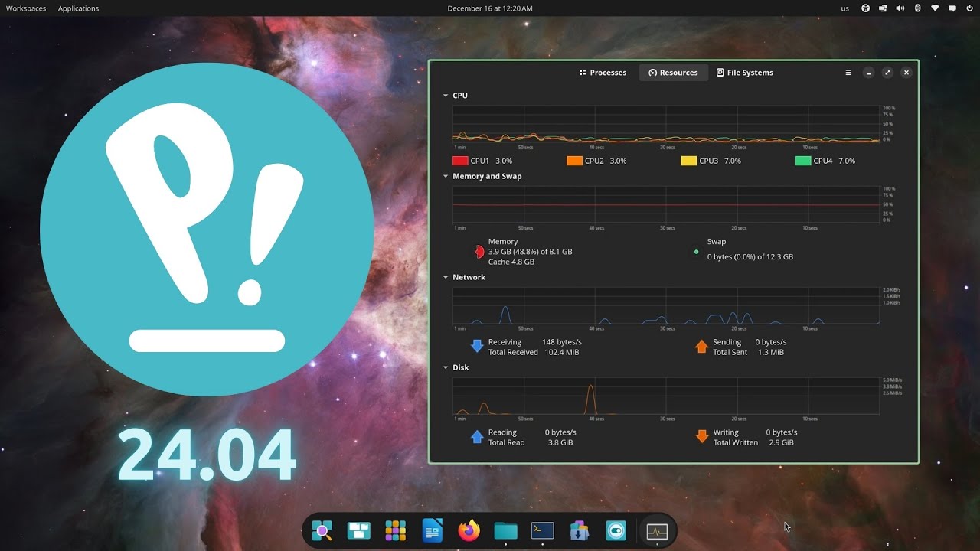Collapse the CPU section
Screen dimensions: 980x551
[446, 96]
